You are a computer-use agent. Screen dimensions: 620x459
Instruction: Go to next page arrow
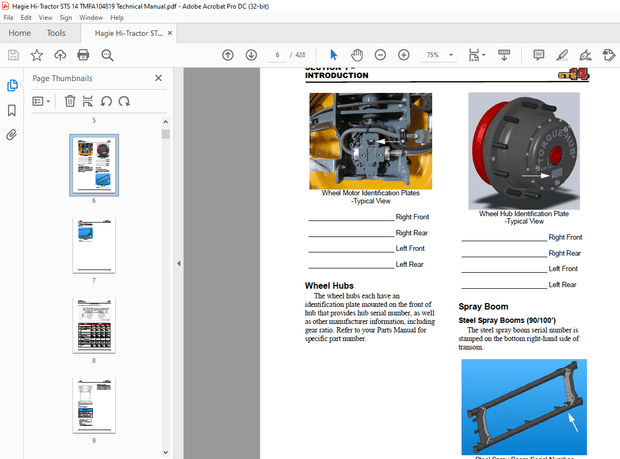[251, 55]
